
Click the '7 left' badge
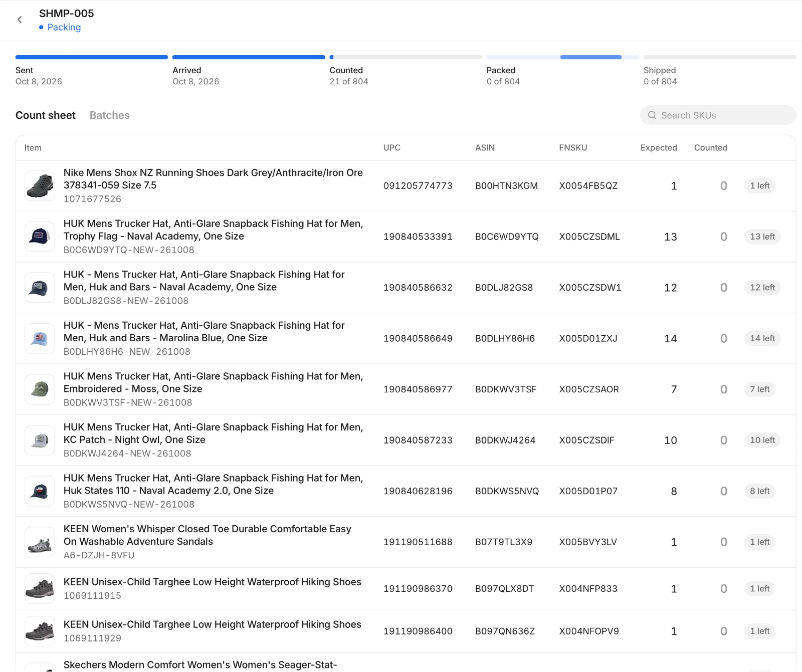pyautogui.click(x=760, y=389)
